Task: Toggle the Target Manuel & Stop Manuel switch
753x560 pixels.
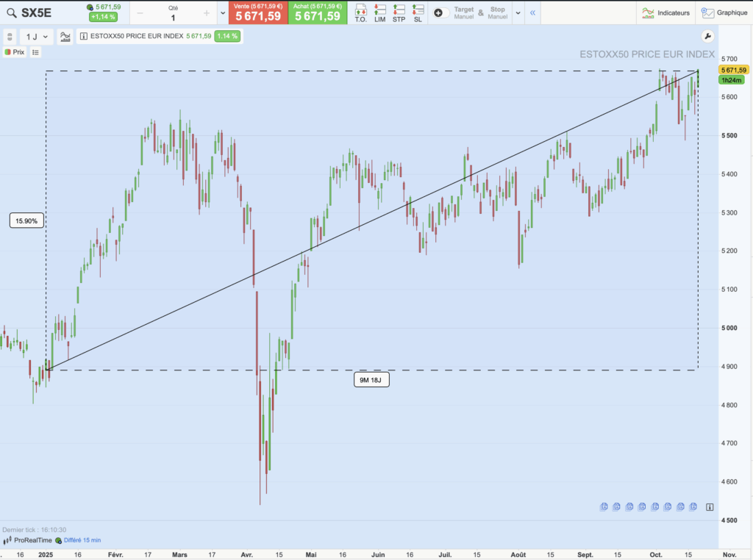Action: 440,12
